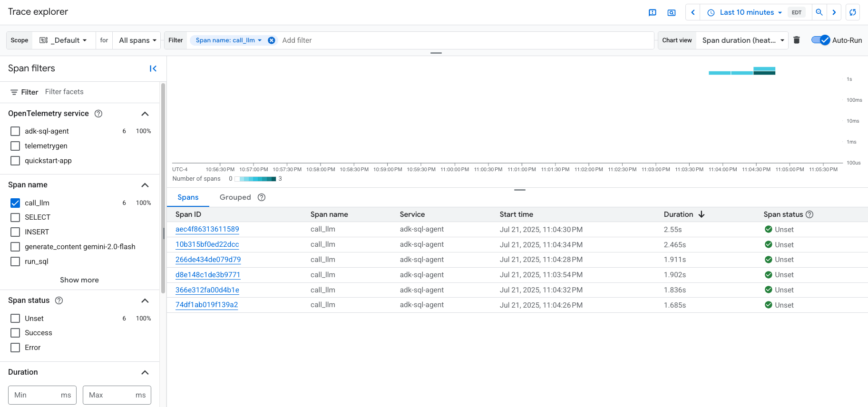Click the EDT timezone button
The height and width of the screenshot is (407, 868).
[x=797, y=13]
